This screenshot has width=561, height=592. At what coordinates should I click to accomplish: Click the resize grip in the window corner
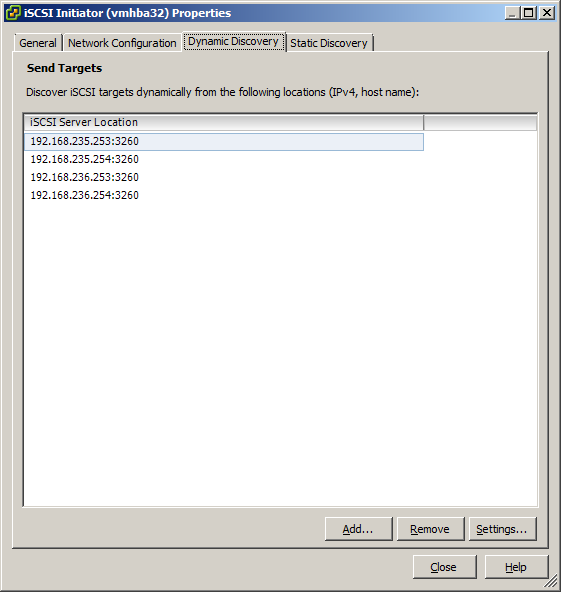click(x=552, y=581)
